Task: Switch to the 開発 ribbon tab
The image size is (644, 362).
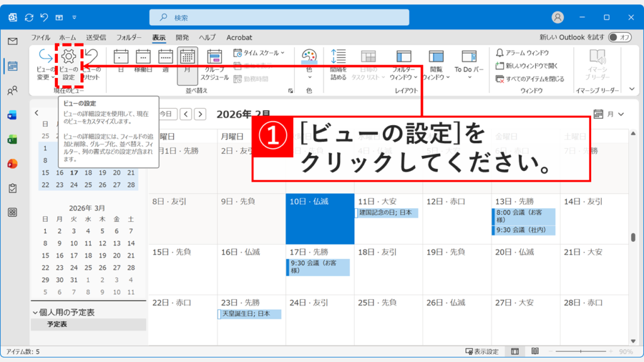Action: [x=182, y=36]
